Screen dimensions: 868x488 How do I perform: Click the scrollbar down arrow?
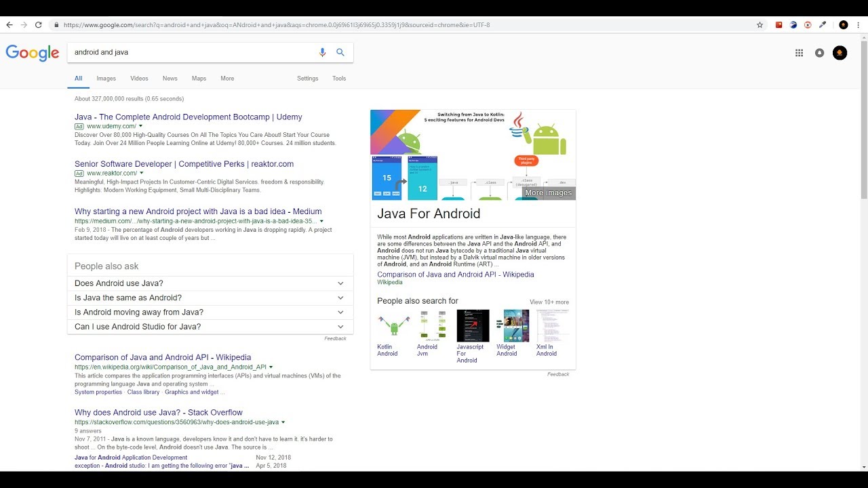864,467
